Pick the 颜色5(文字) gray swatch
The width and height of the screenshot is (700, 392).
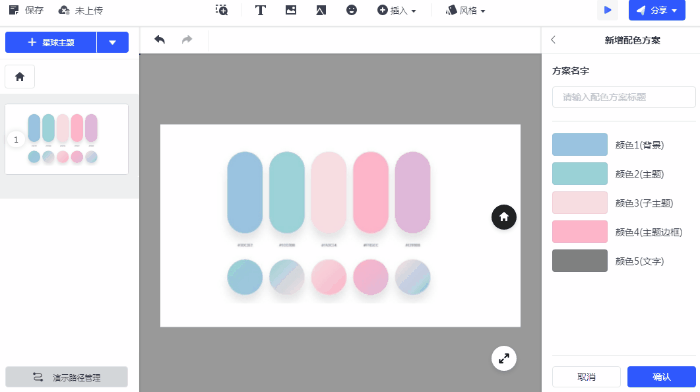tap(579, 261)
